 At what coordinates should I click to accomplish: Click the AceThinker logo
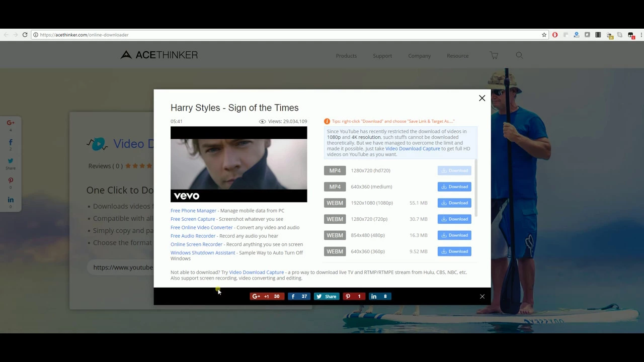[x=159, y=55]
